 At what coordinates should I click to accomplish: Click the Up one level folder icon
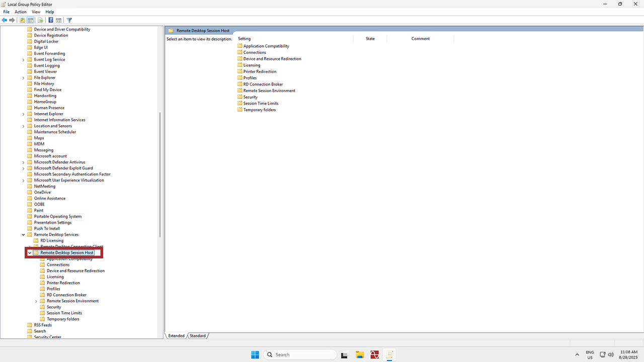[x=22, y=20]
